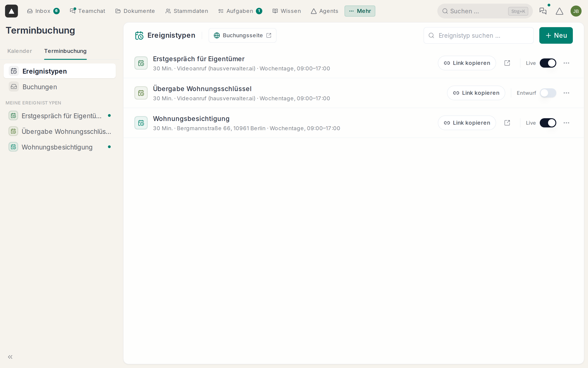Image resolution: width=588 pixels, height=368 pixels.
Task: Open more options for Erstgespräch für Eigentümer
Action: point(566,63)
